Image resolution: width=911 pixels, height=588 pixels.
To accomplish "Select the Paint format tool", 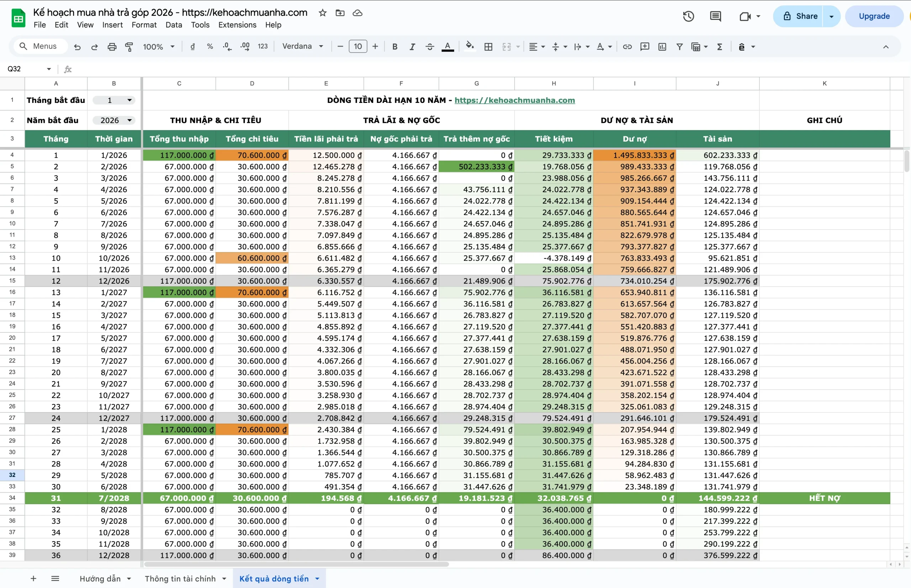I will click(x=129, y=47).
